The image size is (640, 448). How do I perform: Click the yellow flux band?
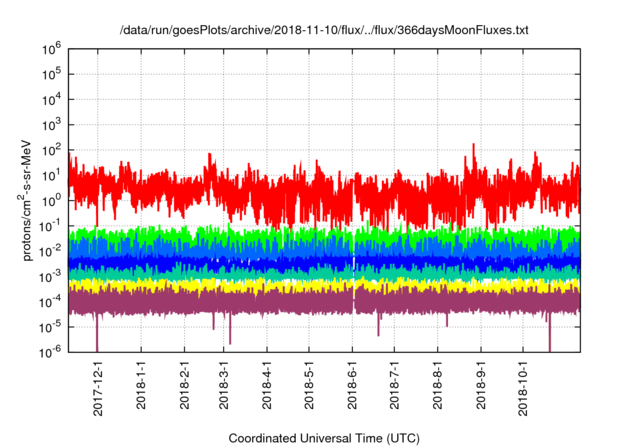click(x=300, y=284)
